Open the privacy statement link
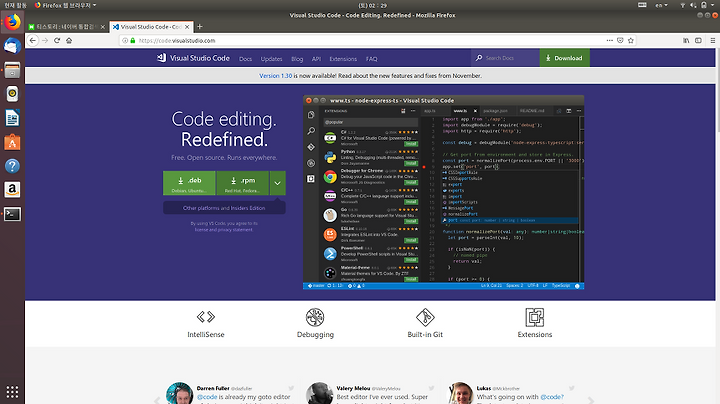The image size is (720, 404). 235,230
